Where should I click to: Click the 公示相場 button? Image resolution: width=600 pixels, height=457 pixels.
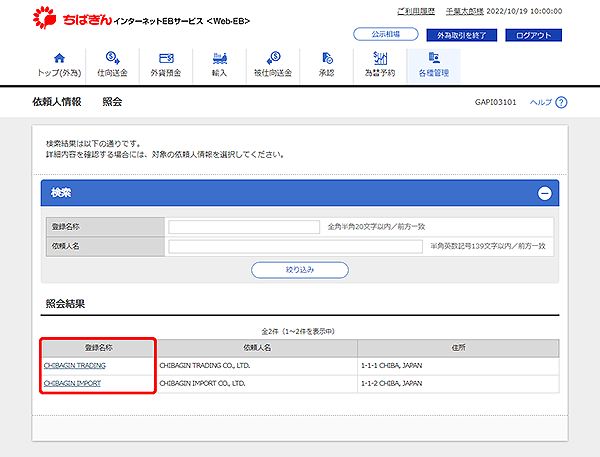(386, 34)
